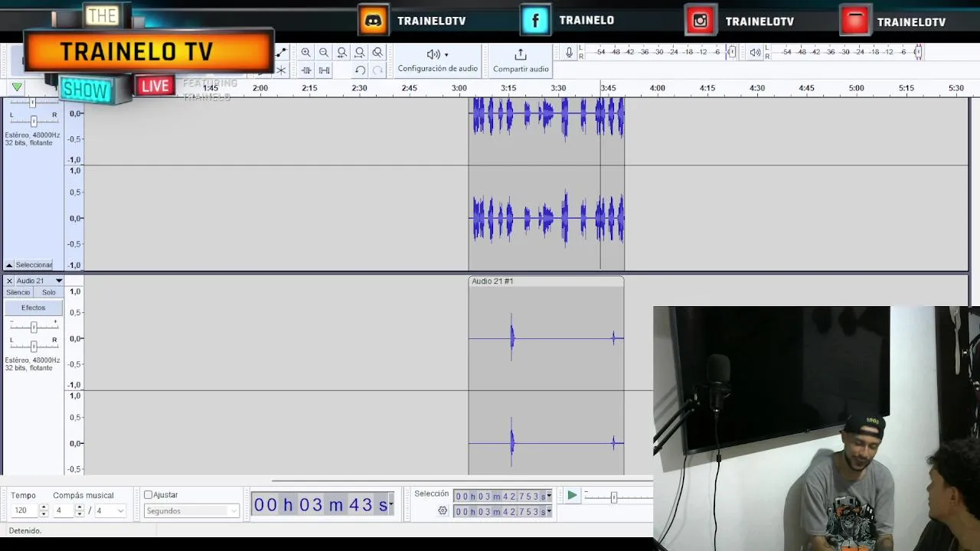The height and width of the screenshot is (551, 980).
Task: Adjust the playback level slider knob
Action: pos(918,52)
